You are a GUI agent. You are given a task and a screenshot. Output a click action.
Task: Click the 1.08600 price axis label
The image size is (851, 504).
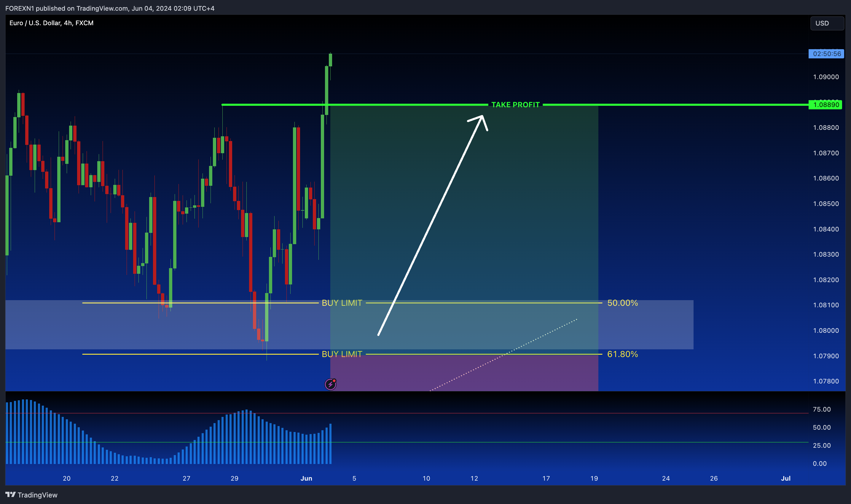coord(826,178)
